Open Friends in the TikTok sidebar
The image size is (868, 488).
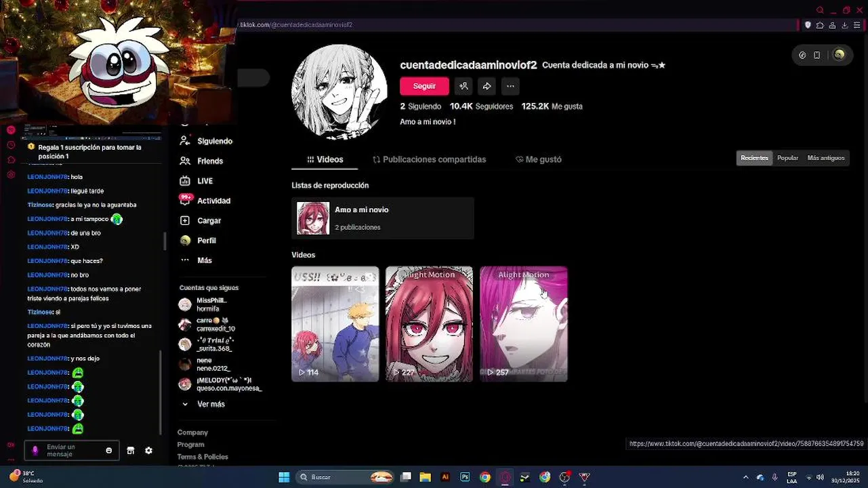click(201, 161)
